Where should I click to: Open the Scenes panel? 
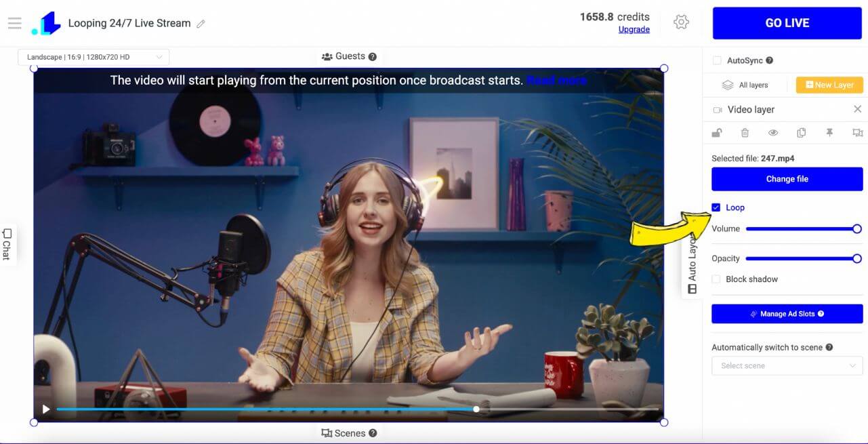(343, 433)
